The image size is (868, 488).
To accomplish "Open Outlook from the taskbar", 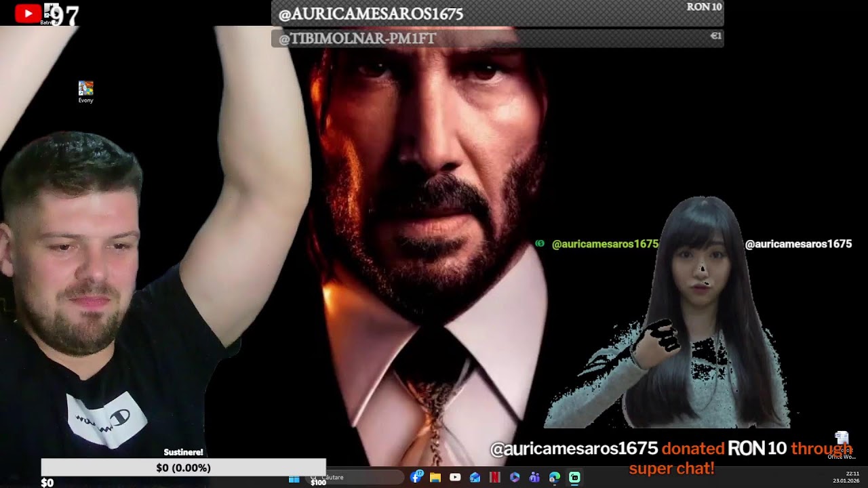I will (x=475, y=478).
